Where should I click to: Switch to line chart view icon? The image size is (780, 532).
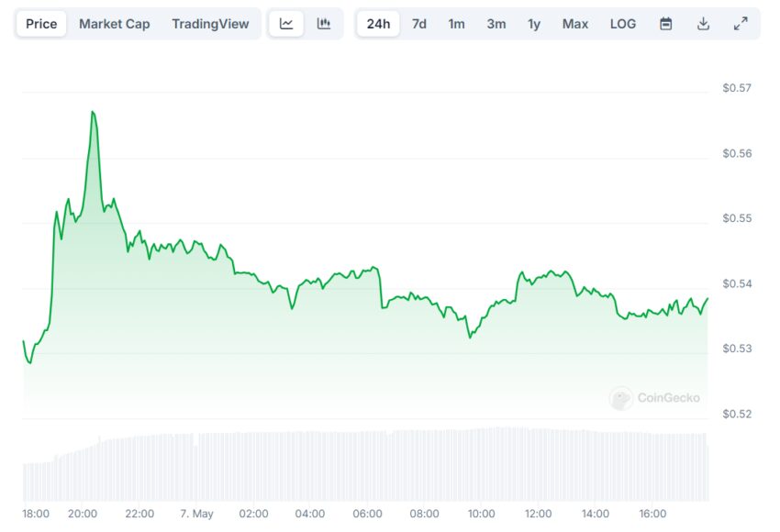click(x=286, y=23)
